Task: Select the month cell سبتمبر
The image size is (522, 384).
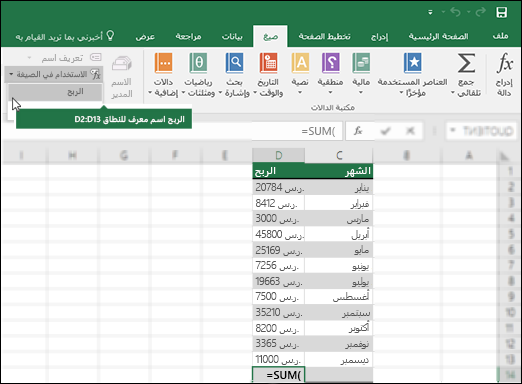Action: (x=339, y=313)
